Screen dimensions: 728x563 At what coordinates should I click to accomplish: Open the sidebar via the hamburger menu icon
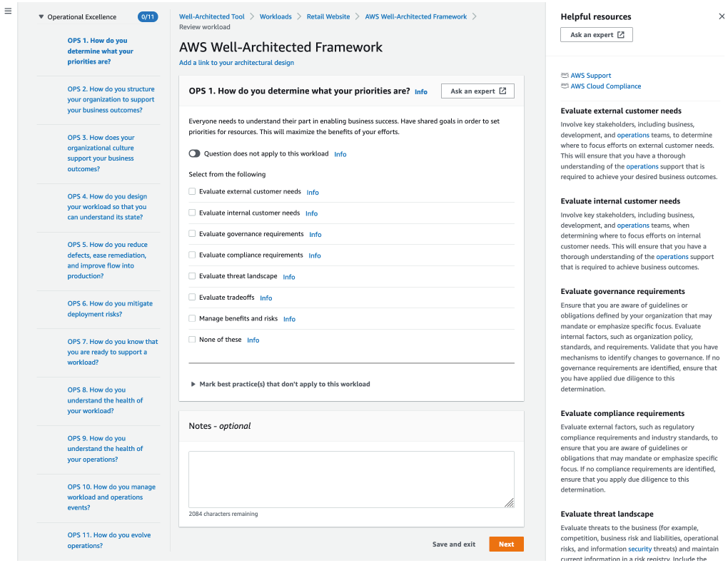[x=8, y=10]
